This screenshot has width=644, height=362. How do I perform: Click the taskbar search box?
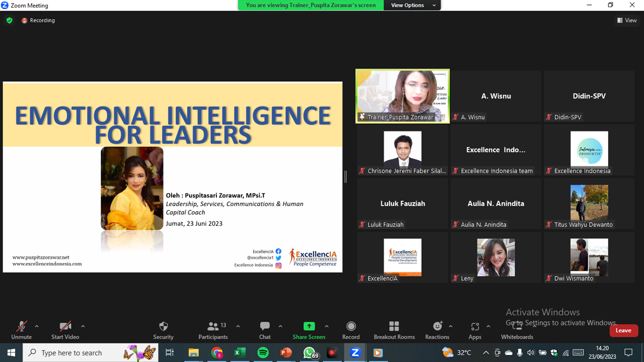tap(91, 352)
